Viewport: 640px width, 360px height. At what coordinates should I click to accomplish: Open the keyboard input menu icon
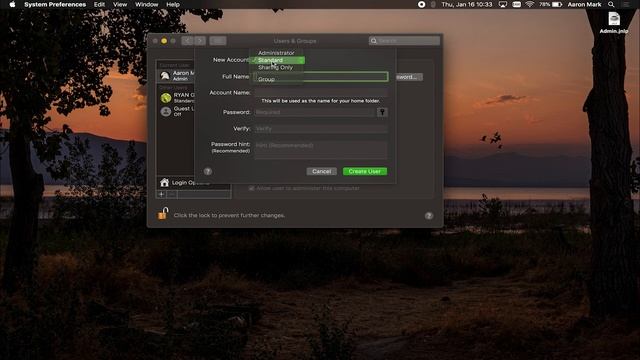click(x=516, y=4)
